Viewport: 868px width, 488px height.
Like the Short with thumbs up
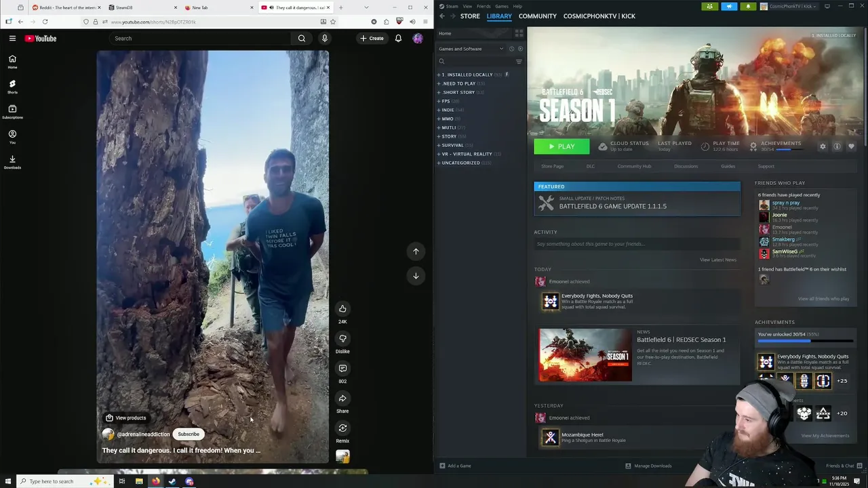(342, 308)
